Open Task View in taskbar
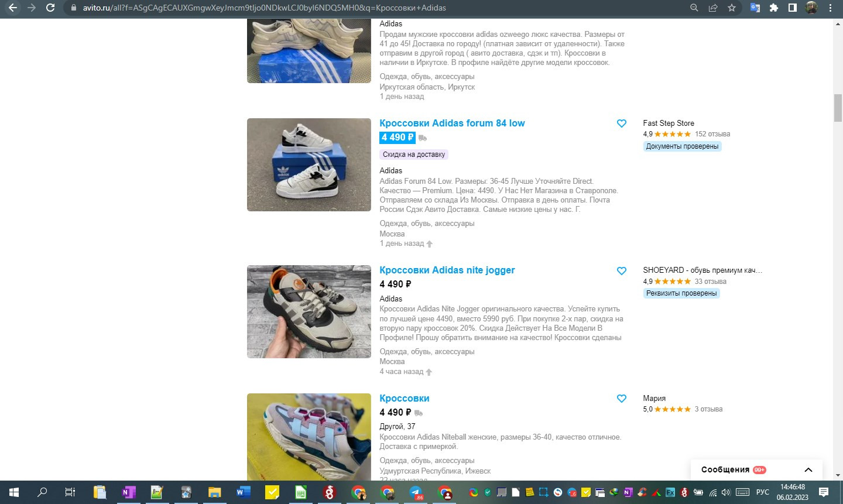Screen dimensions: 843x504 70,492
